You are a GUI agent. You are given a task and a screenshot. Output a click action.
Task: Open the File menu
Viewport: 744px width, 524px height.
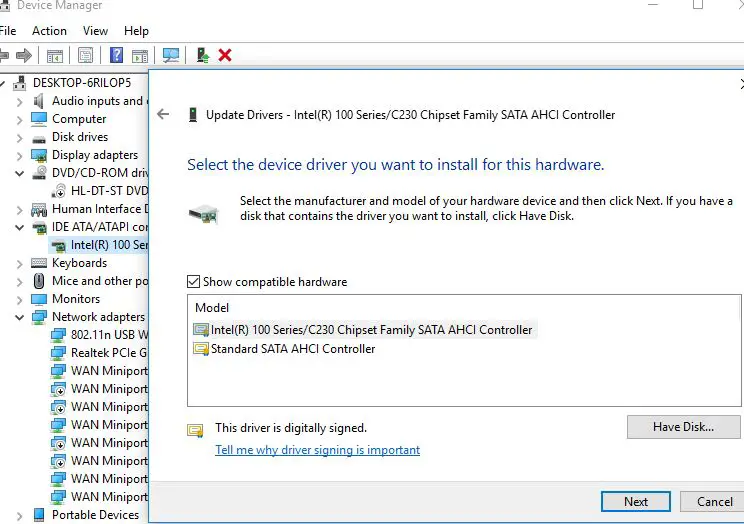8,31
